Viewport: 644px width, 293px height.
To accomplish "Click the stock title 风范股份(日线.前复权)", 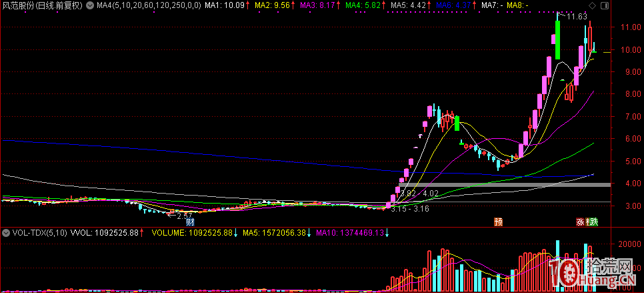I will pos(42,6).
